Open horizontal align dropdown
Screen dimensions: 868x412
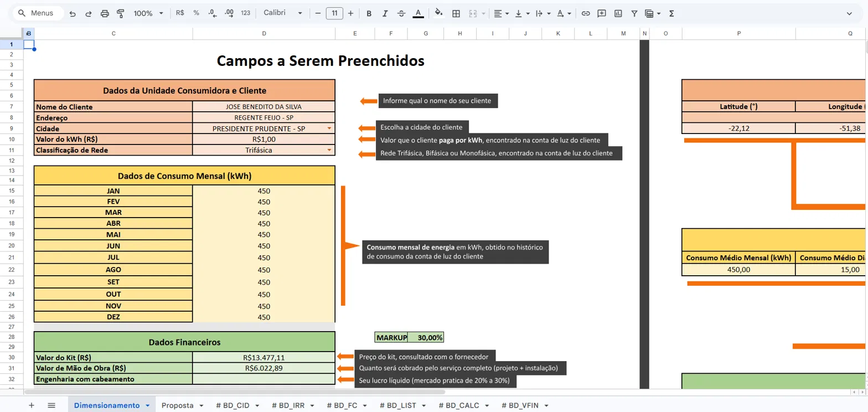click(x=500, y=13)
